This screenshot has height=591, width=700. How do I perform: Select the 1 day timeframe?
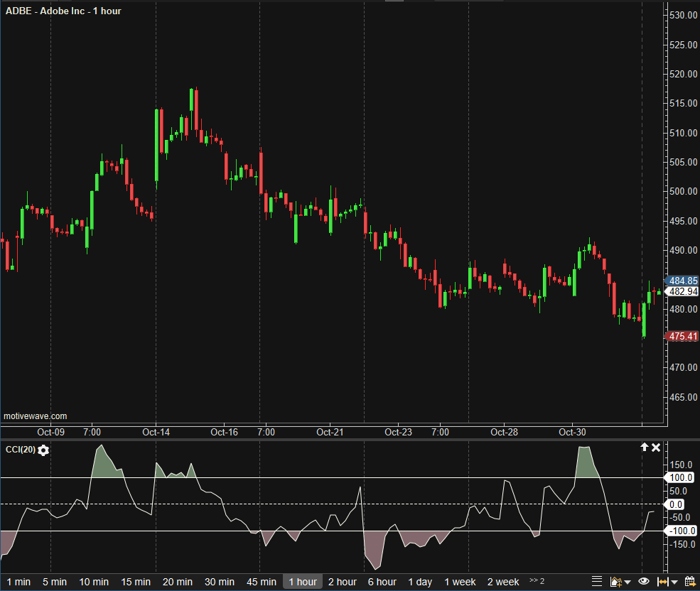pyautogui.click(x=420, y=582)
